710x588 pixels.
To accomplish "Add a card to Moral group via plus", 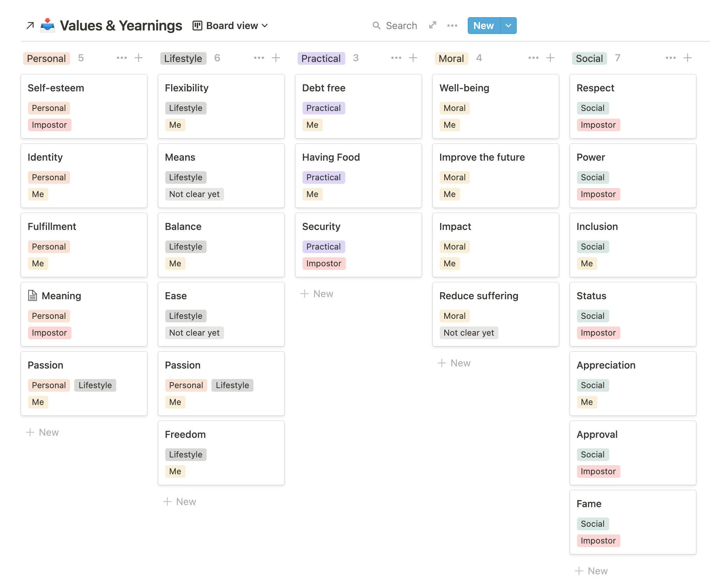I will click(x=550, y=58).
